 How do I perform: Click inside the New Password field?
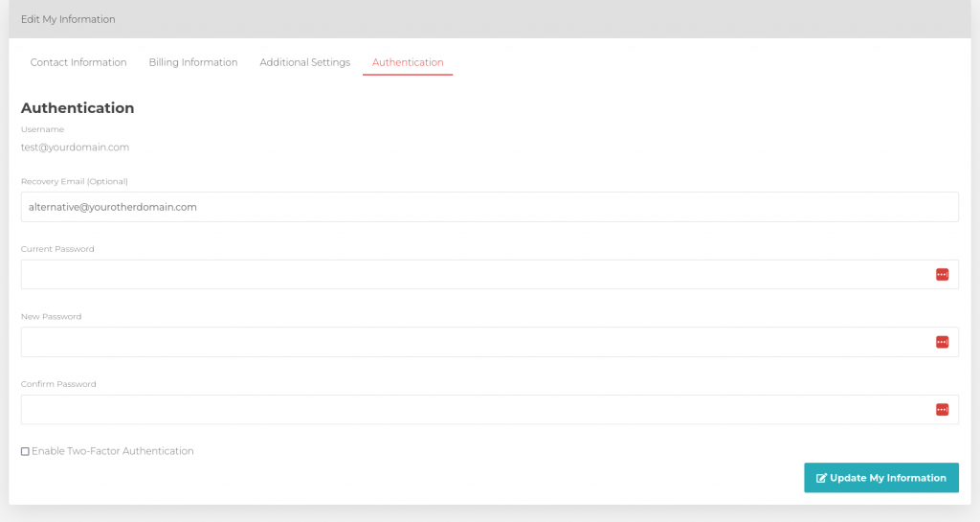click(x=469, y=342)
